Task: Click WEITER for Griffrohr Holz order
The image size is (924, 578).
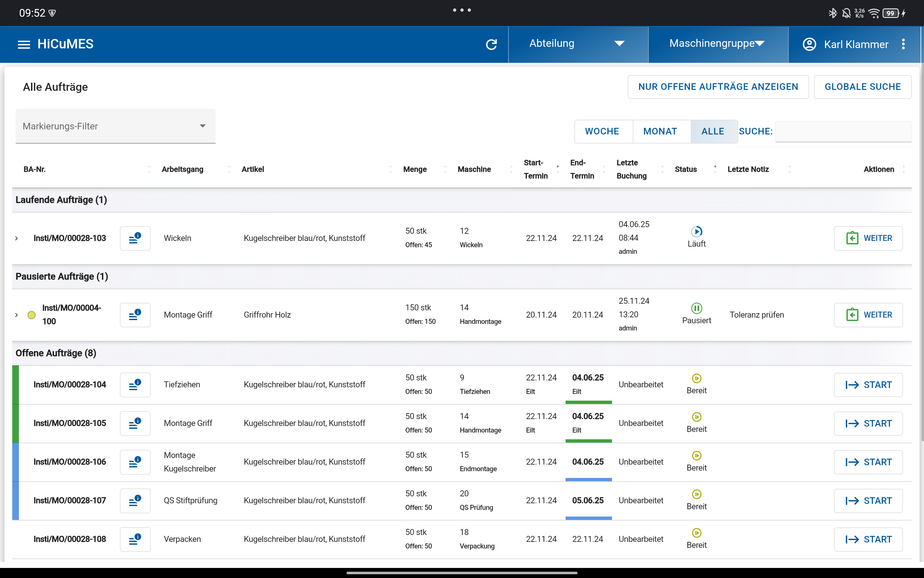Action: [868, 315]
